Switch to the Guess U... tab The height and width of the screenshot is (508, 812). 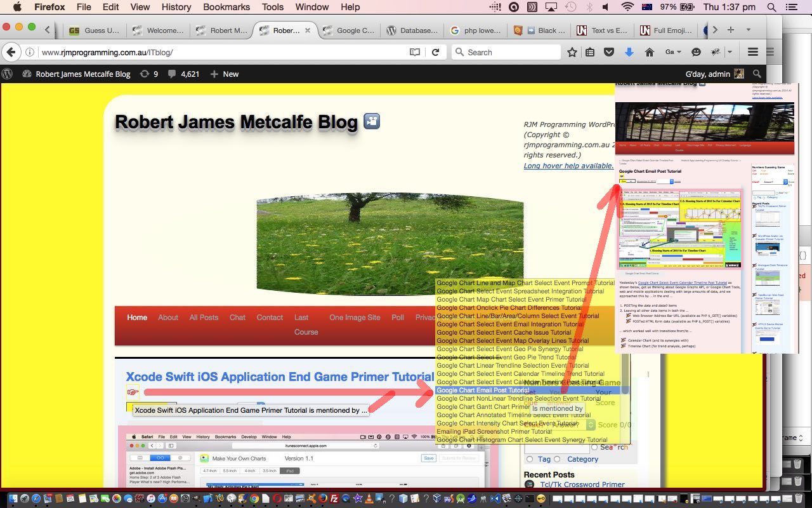click(x=95, y=30)
